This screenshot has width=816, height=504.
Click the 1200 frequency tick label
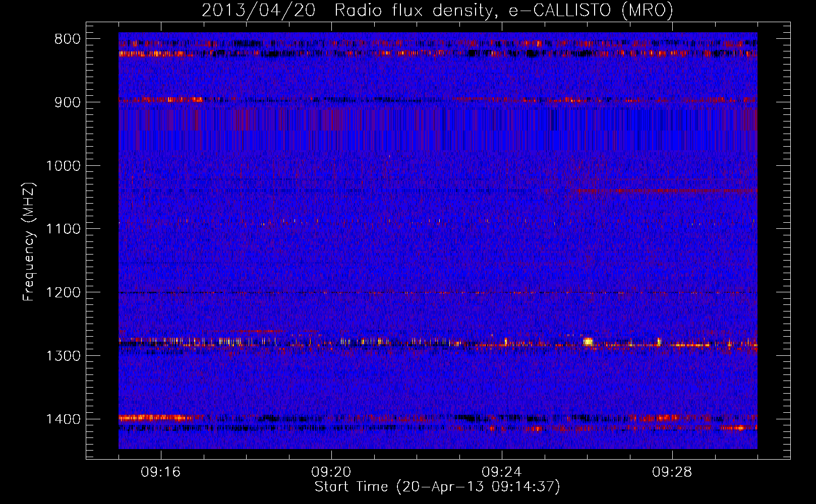pos(63,293)
